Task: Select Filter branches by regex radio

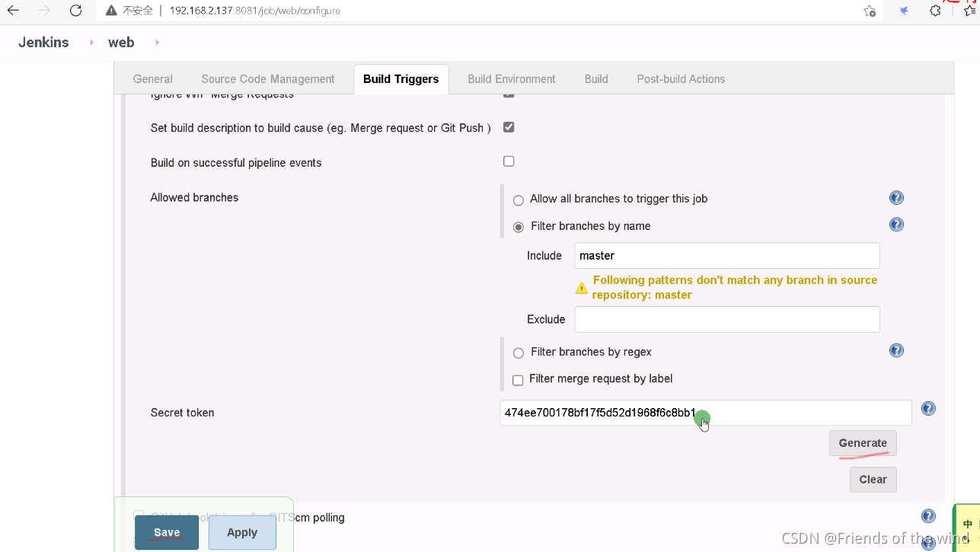Action: [x=519, y=353]
